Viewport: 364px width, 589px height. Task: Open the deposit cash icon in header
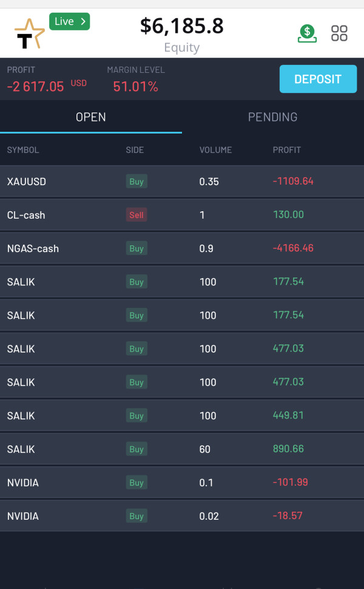tap(308, 33)
